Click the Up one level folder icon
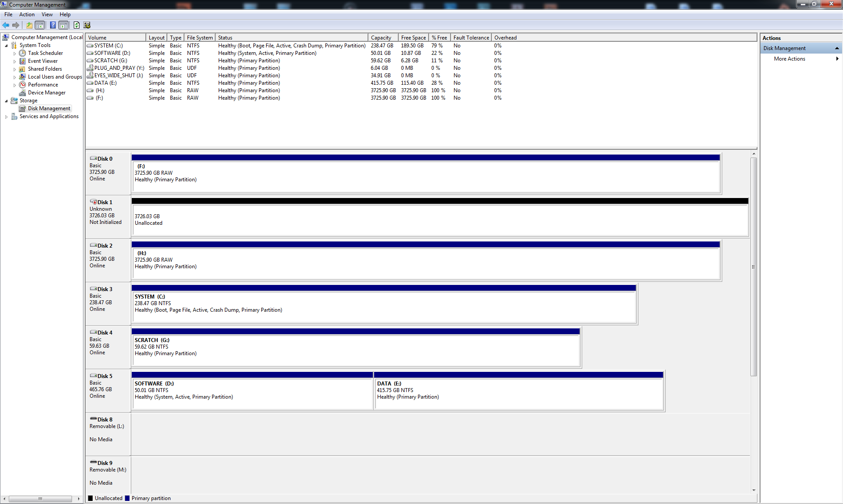 (x=29, y=25)
